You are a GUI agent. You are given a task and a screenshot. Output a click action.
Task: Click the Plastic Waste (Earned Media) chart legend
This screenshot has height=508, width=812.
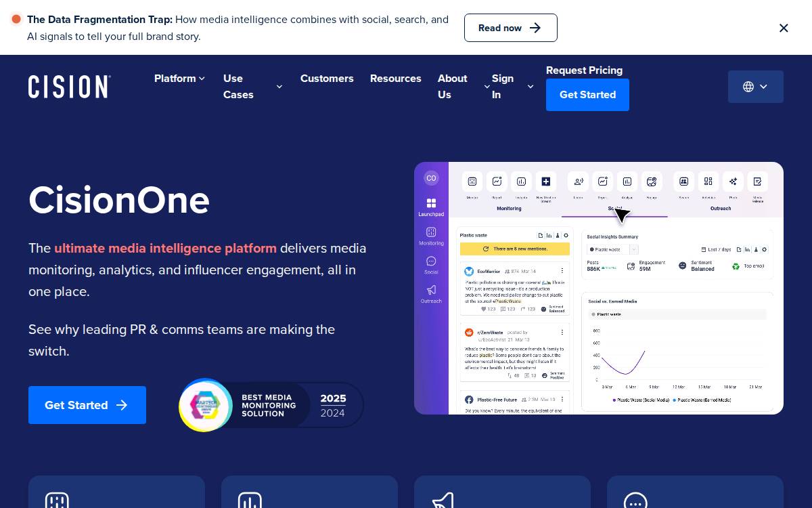click(702, 400)
